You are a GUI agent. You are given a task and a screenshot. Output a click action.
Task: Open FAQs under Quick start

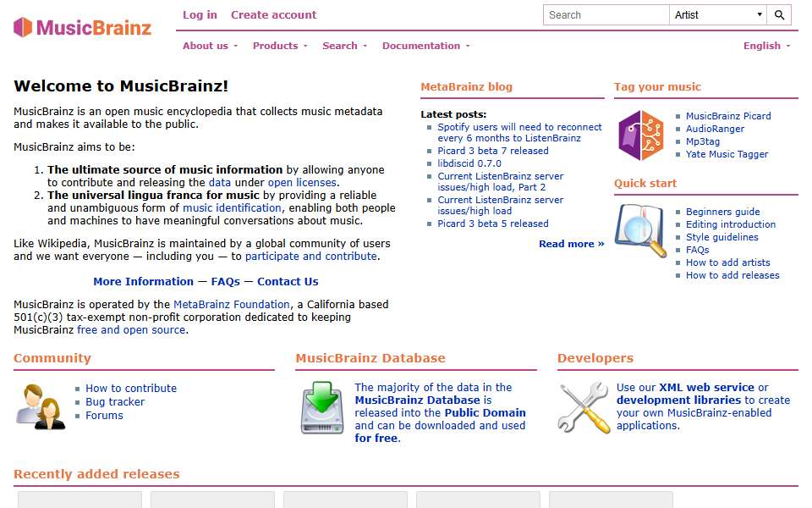[698, 250]
